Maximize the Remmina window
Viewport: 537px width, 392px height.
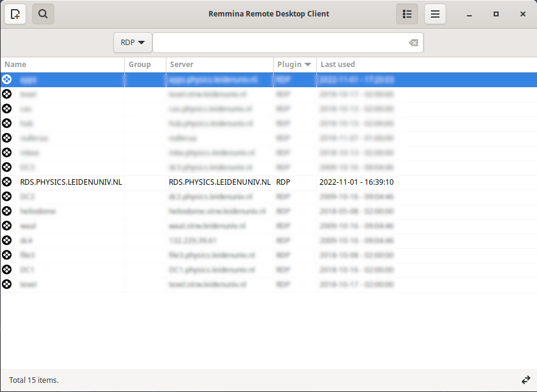click(x=496, y=14)
